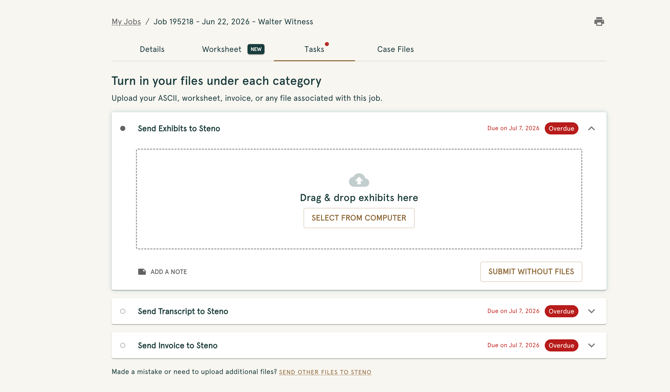Select the Send Exhibits to Steno status dot

pos(123,128)
